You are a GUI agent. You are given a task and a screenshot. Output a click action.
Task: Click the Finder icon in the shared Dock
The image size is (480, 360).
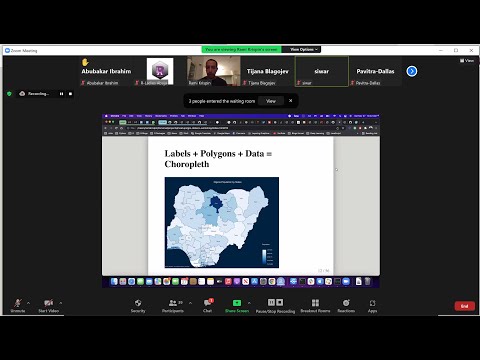click(x=114, y=281)
